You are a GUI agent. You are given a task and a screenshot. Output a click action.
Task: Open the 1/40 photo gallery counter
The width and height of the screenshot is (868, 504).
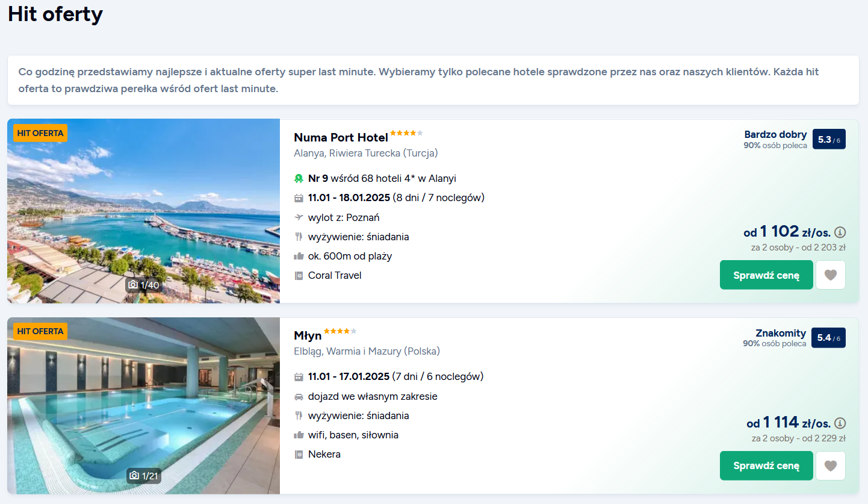point(144,285)
